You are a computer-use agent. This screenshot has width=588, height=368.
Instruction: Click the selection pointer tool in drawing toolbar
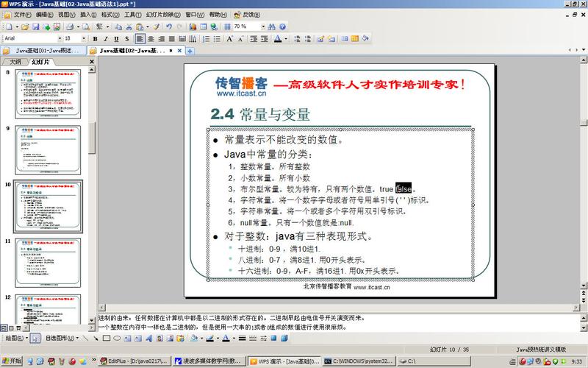[35, 339]
